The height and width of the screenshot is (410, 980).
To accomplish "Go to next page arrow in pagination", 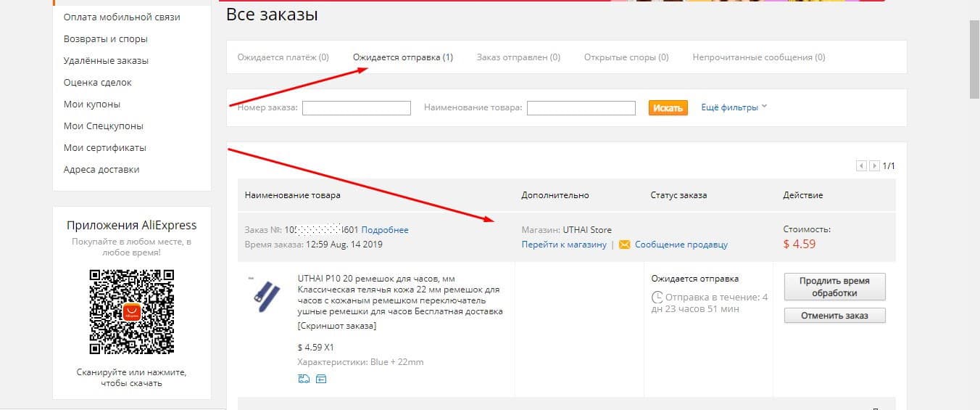I will coord(875,165).
